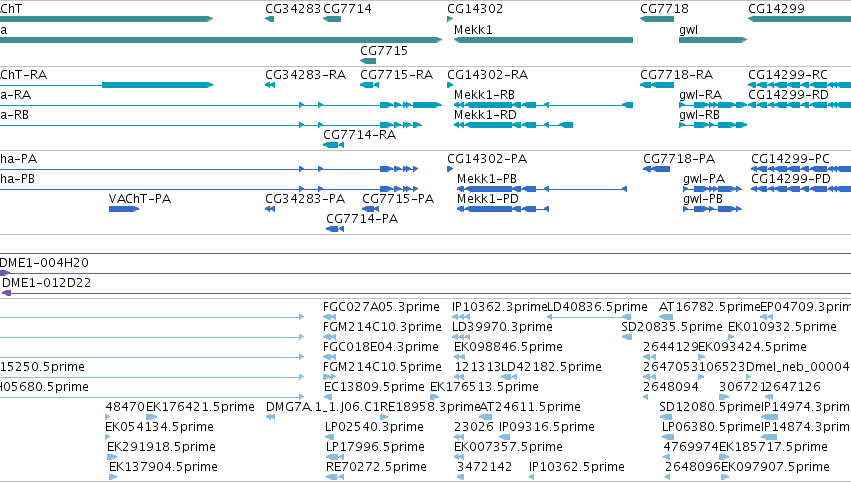Select protein gwl-PB
851x482 pixels.
(x=703, y=199)
